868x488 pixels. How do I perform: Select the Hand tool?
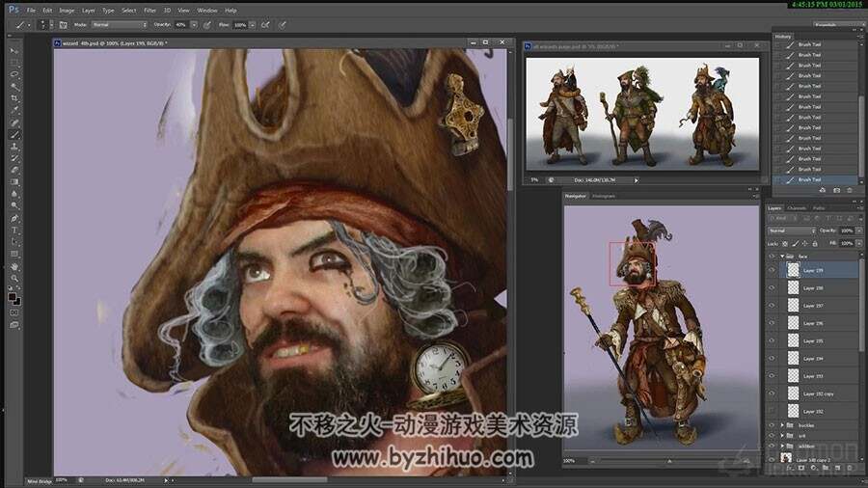tap(14, 266)
